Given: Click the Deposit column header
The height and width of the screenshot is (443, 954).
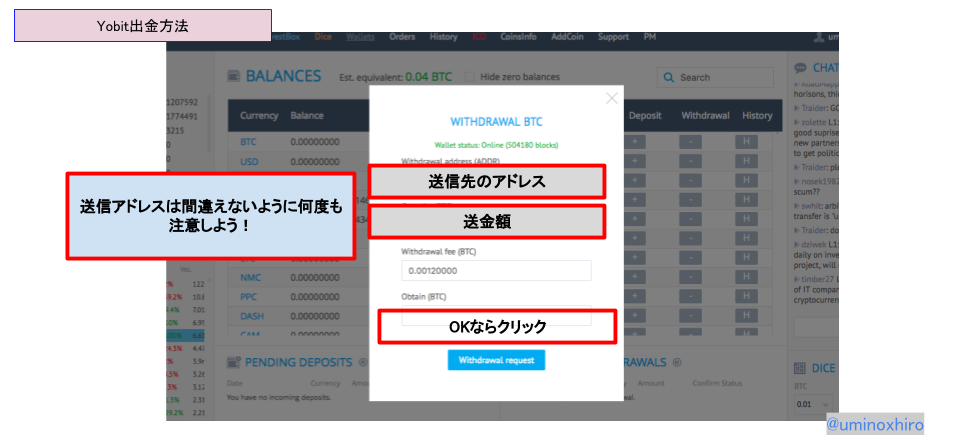Looking at the screenshot, I should click(645, 116).
